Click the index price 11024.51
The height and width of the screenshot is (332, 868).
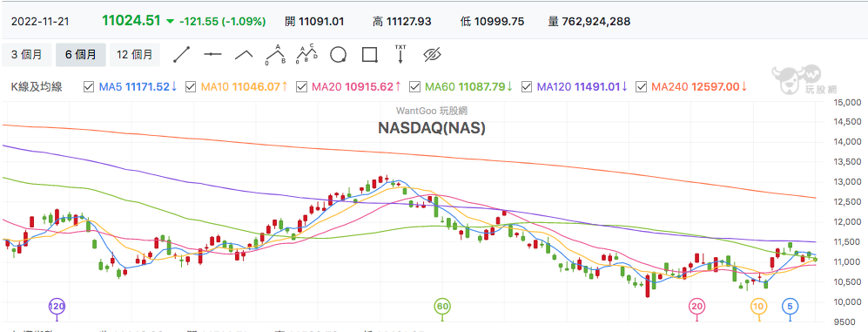[131, 21]
